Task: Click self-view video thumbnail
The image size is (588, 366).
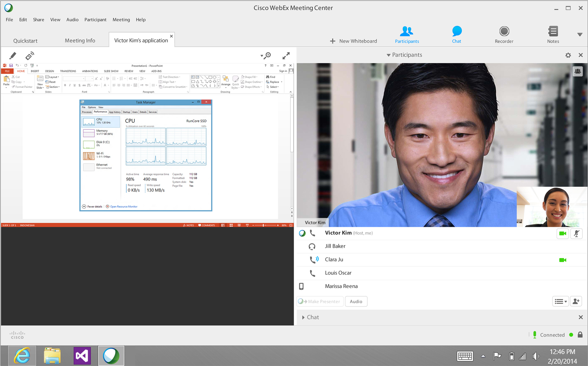Action: point(552,207)
